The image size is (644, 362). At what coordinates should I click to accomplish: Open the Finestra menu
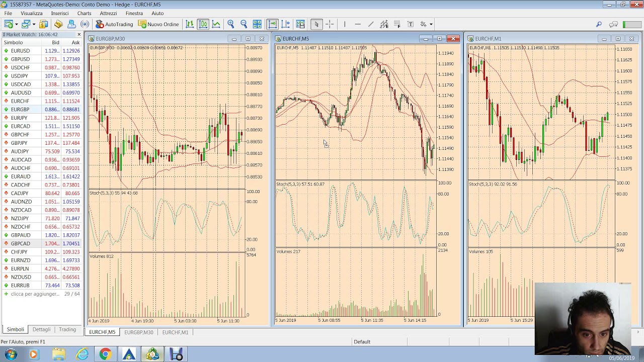134,13
